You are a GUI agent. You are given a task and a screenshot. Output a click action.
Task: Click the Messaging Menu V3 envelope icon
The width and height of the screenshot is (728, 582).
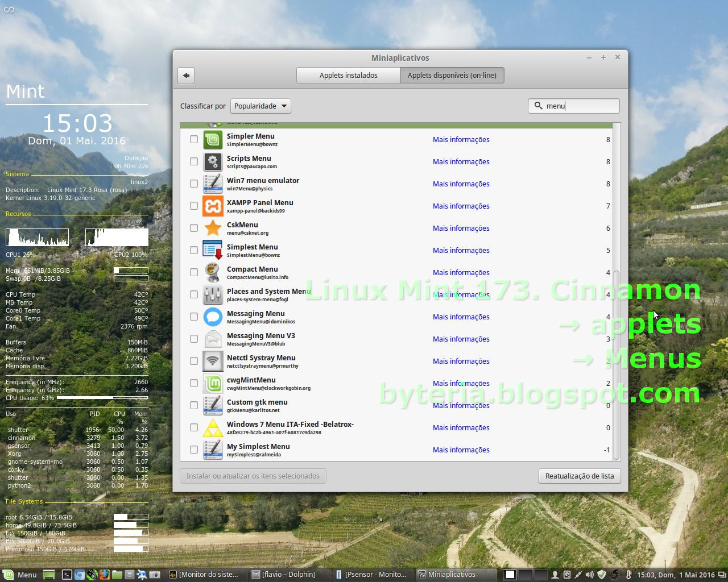tap(213, 339)
